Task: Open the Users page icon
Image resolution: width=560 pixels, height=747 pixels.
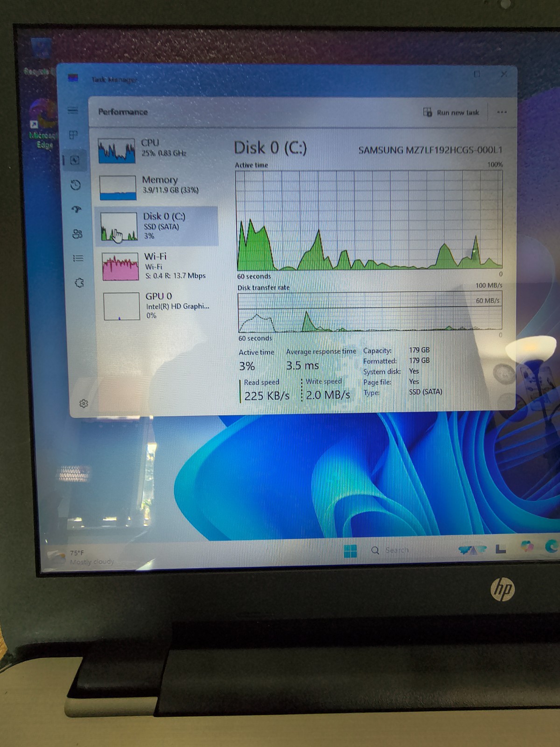Action: (x=77, y=233)
